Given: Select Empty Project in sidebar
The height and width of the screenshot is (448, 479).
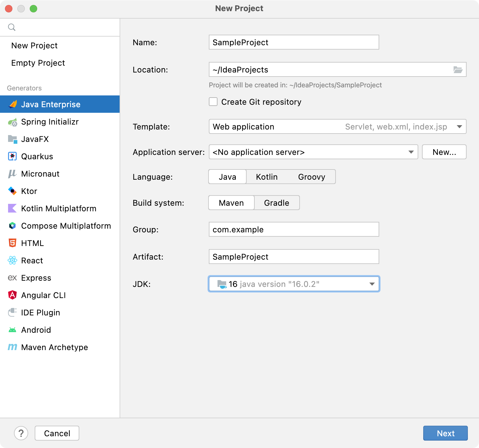Looking at the screenshot, I should (38, 63).
